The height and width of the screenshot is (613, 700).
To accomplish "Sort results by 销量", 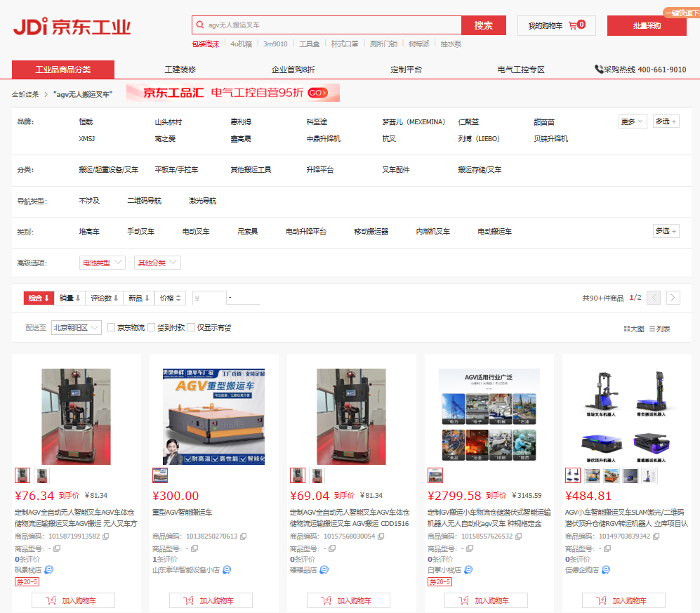I will point(70,298).
